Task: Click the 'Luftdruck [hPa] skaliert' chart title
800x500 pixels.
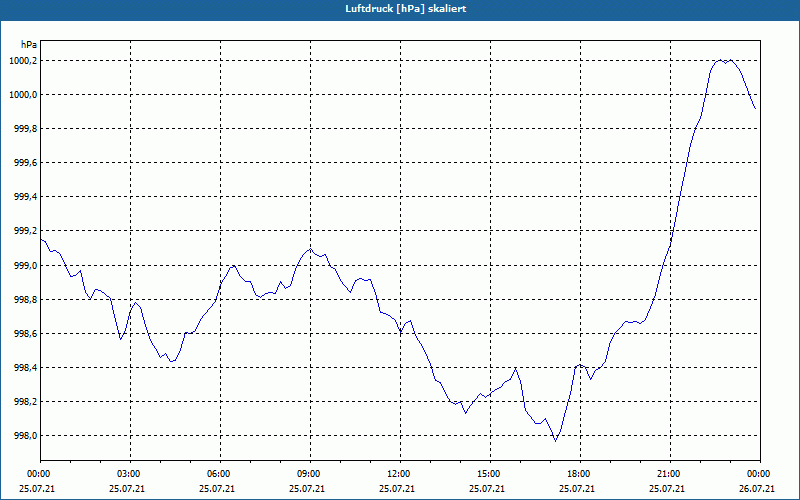Action: click(x=406, y=9)
